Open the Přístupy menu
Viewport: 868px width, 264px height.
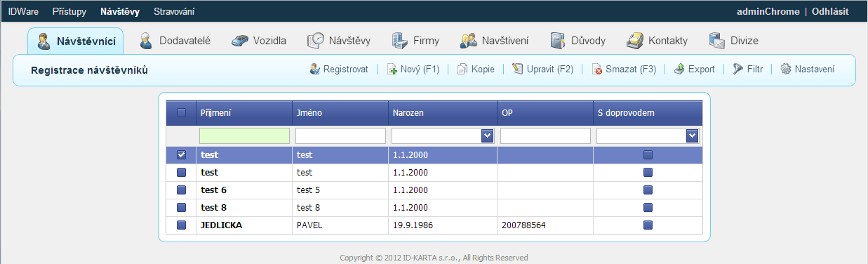coord(69,11)
